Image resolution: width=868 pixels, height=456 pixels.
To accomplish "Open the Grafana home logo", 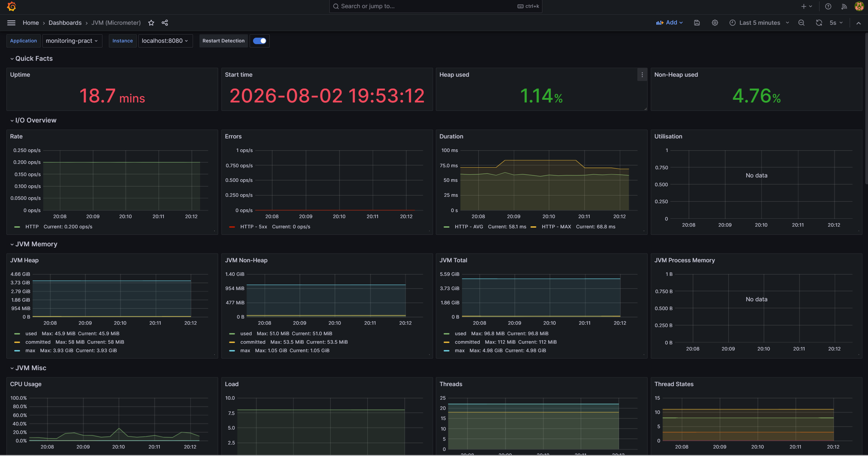I will tap(11, 6).
